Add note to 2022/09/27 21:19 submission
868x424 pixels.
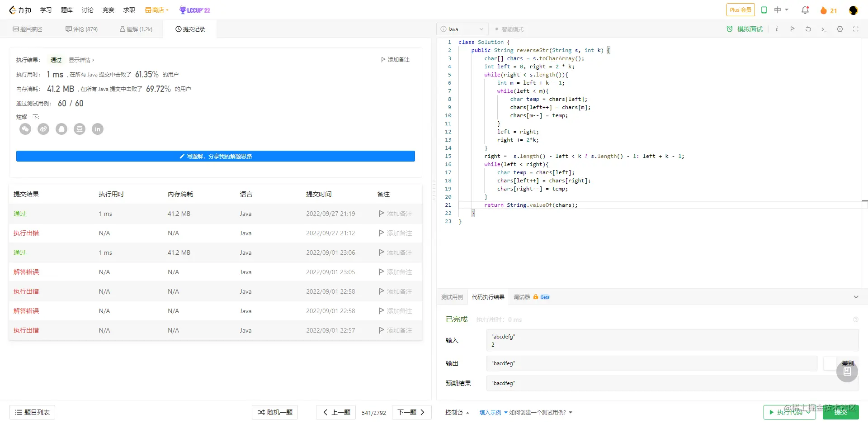(x=396, y=214)
